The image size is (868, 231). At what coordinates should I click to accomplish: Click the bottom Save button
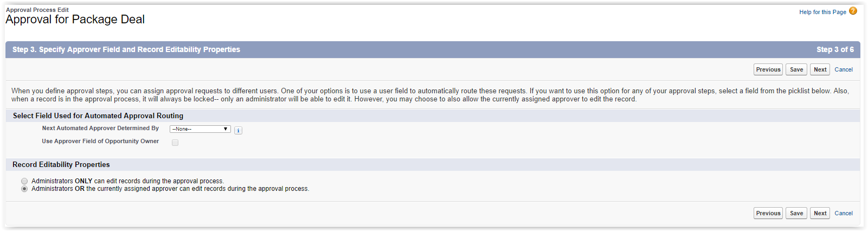click(796, 213)
